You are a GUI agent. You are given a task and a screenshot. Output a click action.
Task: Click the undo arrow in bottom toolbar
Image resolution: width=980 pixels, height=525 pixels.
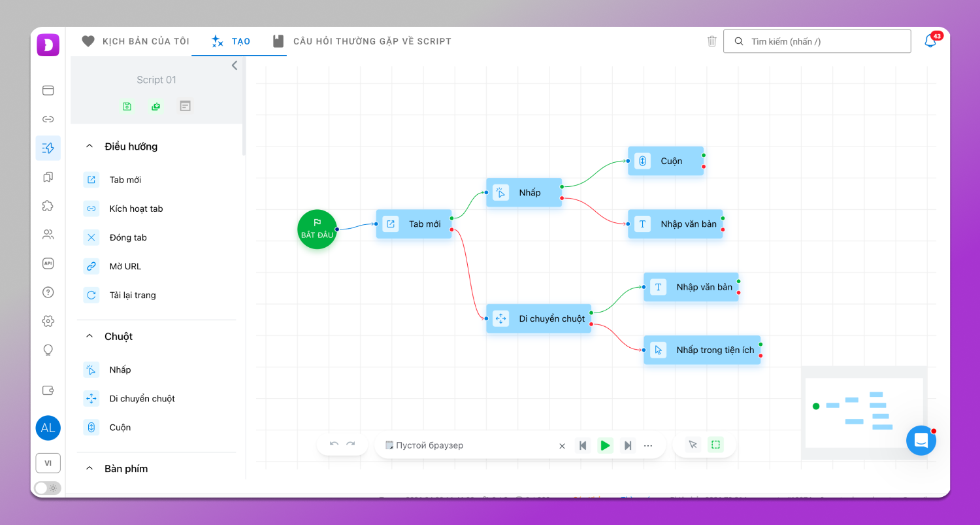coord(334,445)
